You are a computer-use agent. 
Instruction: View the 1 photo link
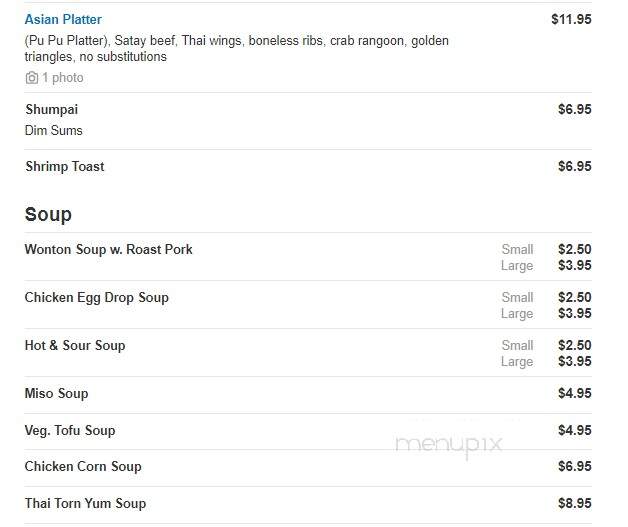[x=63, y=78]
